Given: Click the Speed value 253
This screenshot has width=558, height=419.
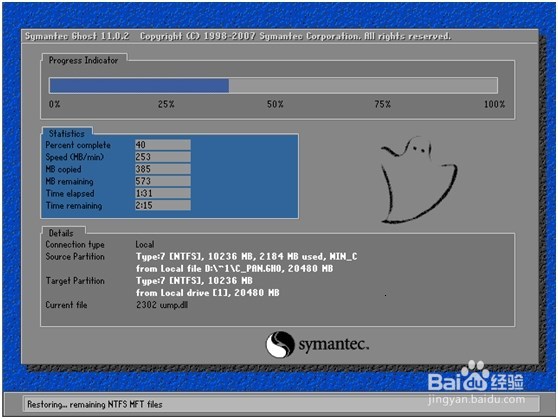Looking at the screenshot, I should tap(163, 157).
